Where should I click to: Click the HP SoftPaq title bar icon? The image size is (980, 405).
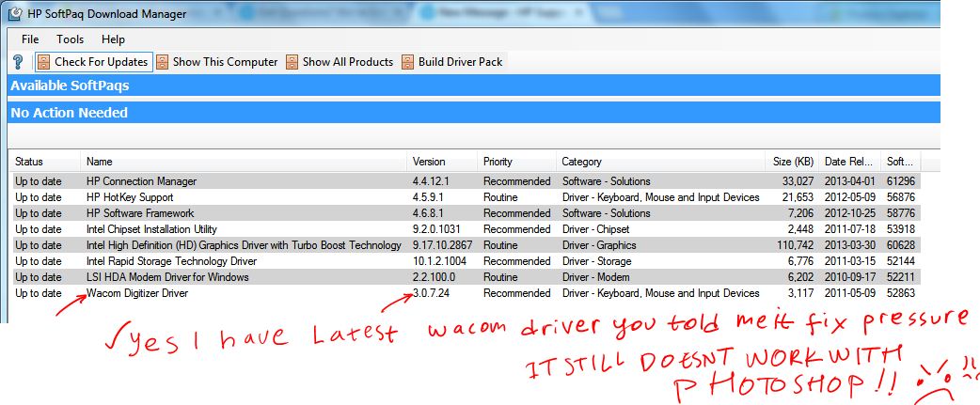15,14
